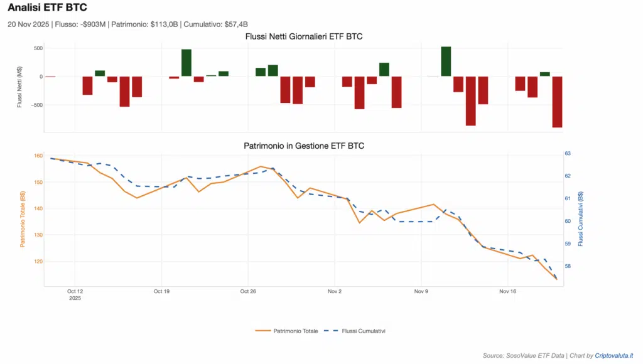Toggle the Patrimonio Totale legend entry
The height and width of the screenshot is (364, 643).
pos(295,331)
